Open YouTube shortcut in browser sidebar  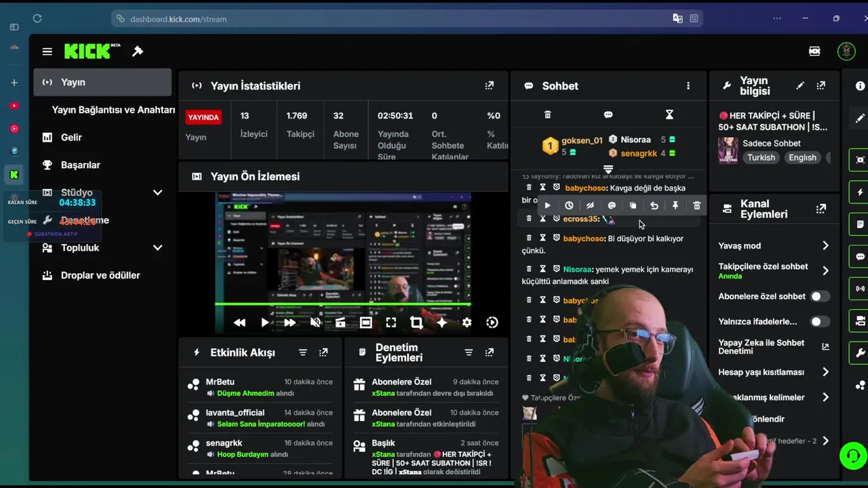[x=14, y=106]
